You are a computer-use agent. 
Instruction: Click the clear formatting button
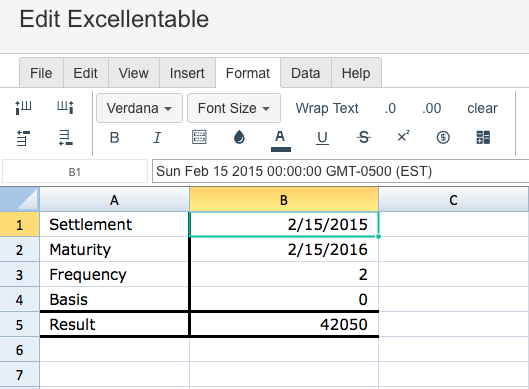coord(482,108)
